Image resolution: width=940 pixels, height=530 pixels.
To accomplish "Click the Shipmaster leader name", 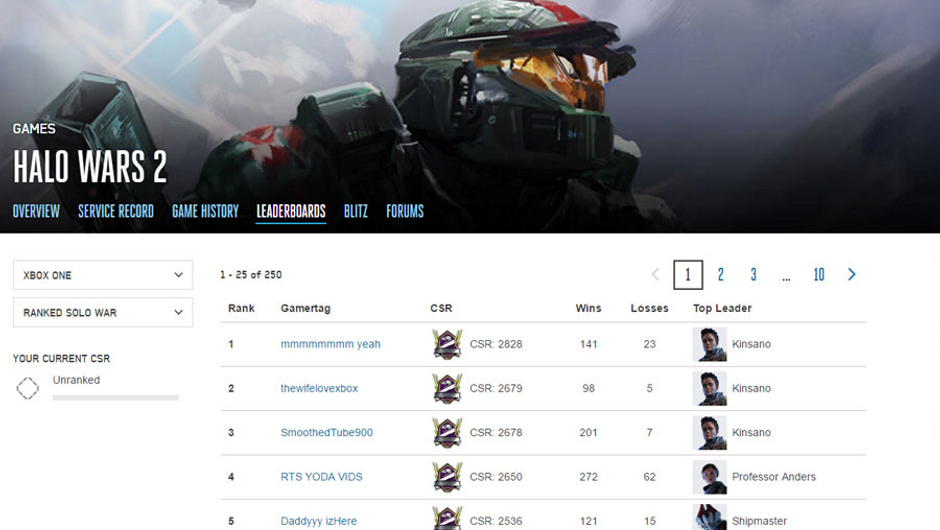I will 760,521.
